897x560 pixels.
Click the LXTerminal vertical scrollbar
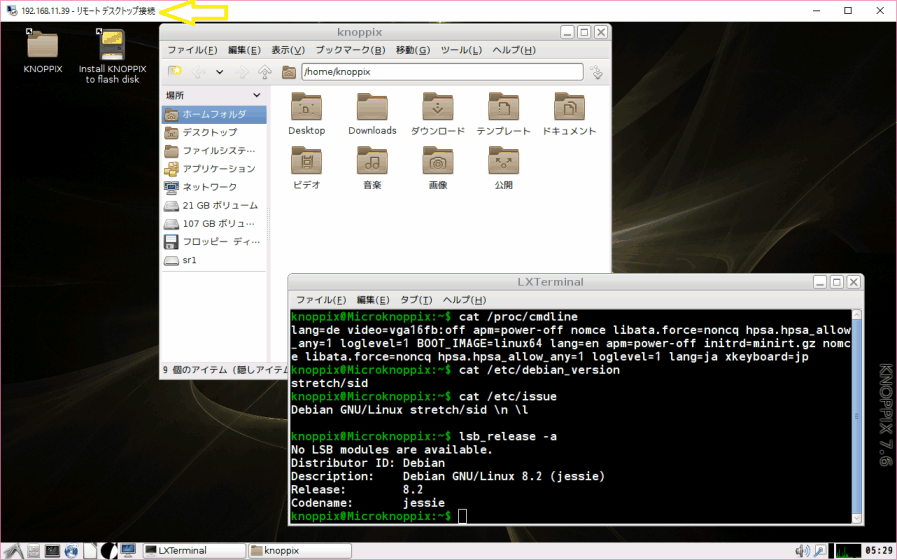856,416
